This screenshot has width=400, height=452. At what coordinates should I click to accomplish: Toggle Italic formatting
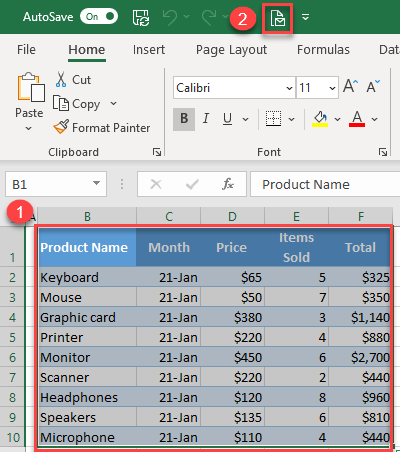pos(206,119)
